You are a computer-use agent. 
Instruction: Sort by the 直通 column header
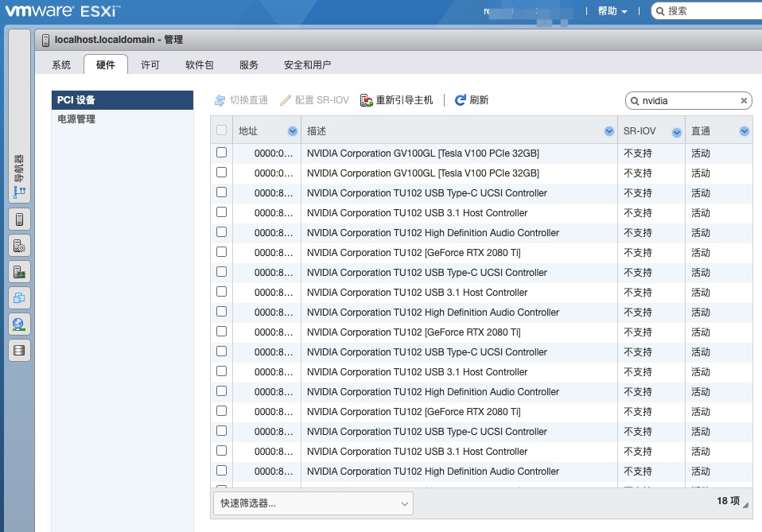[x=701, y=130]
